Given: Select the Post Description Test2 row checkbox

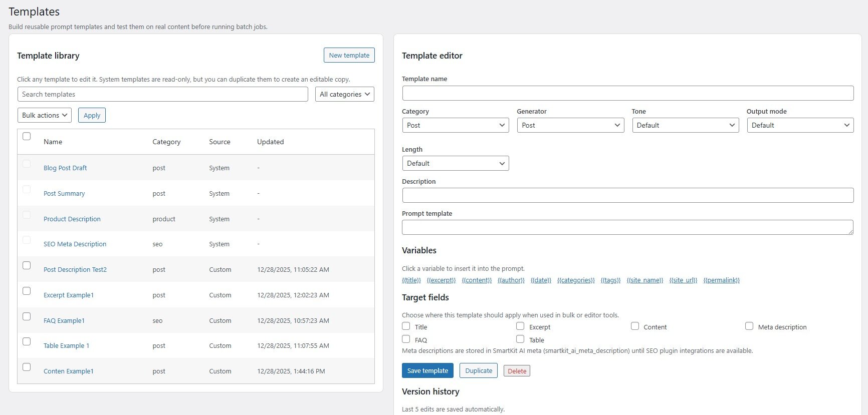Looking at the screenshot, I should click(27, 265).
